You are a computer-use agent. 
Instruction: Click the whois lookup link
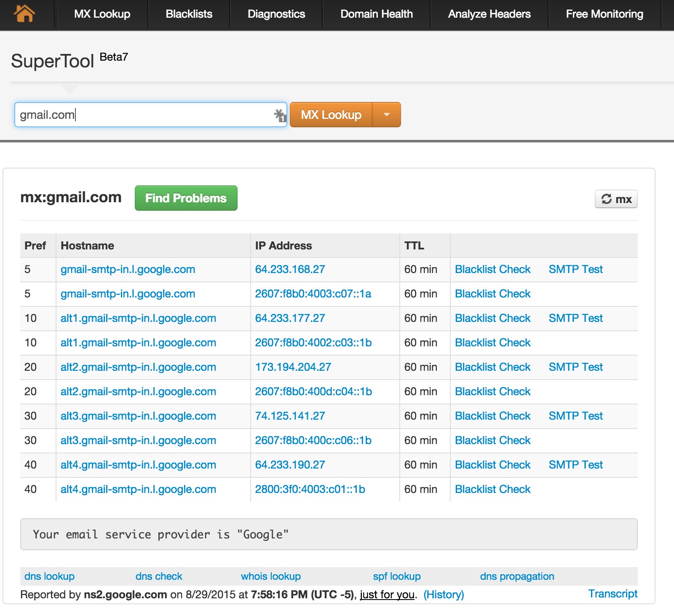[x=270, y=576]
